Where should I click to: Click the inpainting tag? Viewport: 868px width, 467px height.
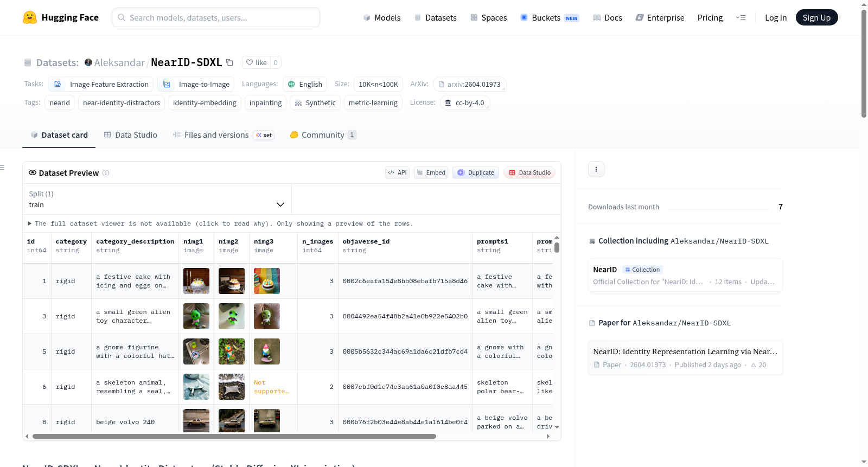click(x=265, y=103)
